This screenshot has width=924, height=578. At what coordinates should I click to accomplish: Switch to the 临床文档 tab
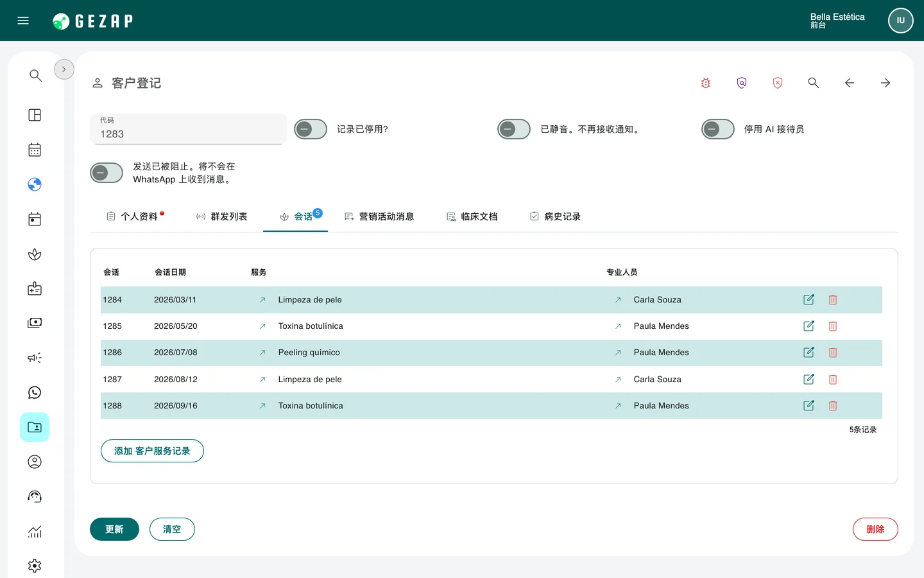(472, 216)
